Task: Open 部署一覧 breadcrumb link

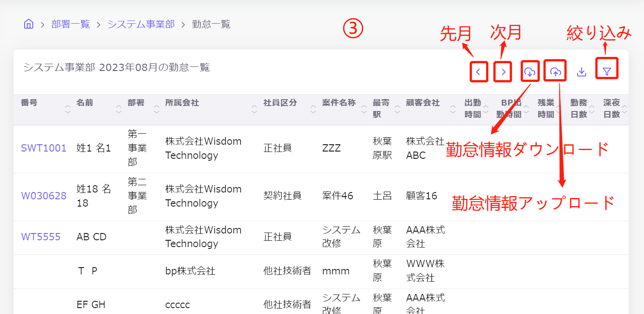Action: pyautogui.click(x=71, y=24)
